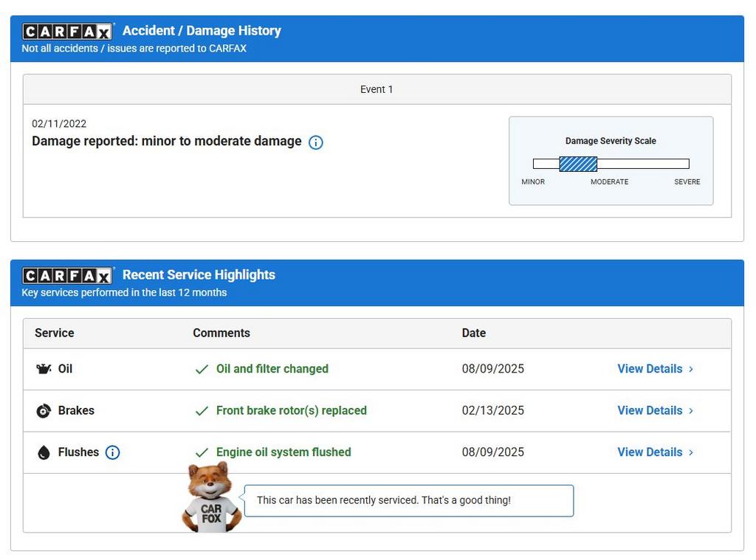Screen dimensions: 756x560
Task: Click the CARFAX logo in Accident History header
Action: [x=67, y=31]
